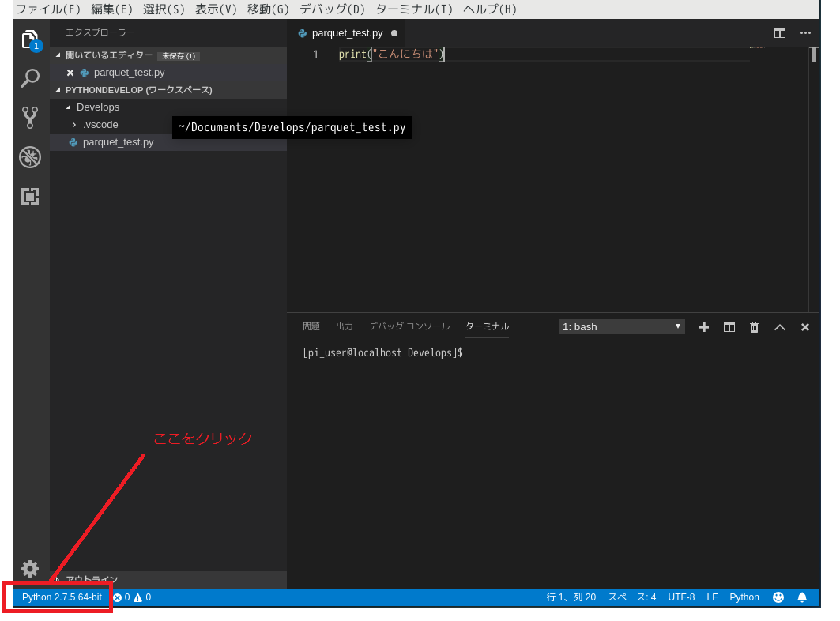Close parquet_test.py in open editors list
The height and width of the screenshot is (621, 840).
coord(70,73)
